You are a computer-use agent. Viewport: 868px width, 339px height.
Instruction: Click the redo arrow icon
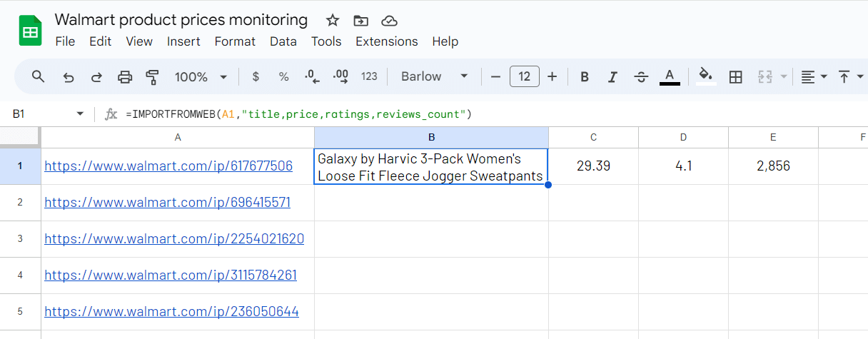pyautogui.click(x=96, y=76)
